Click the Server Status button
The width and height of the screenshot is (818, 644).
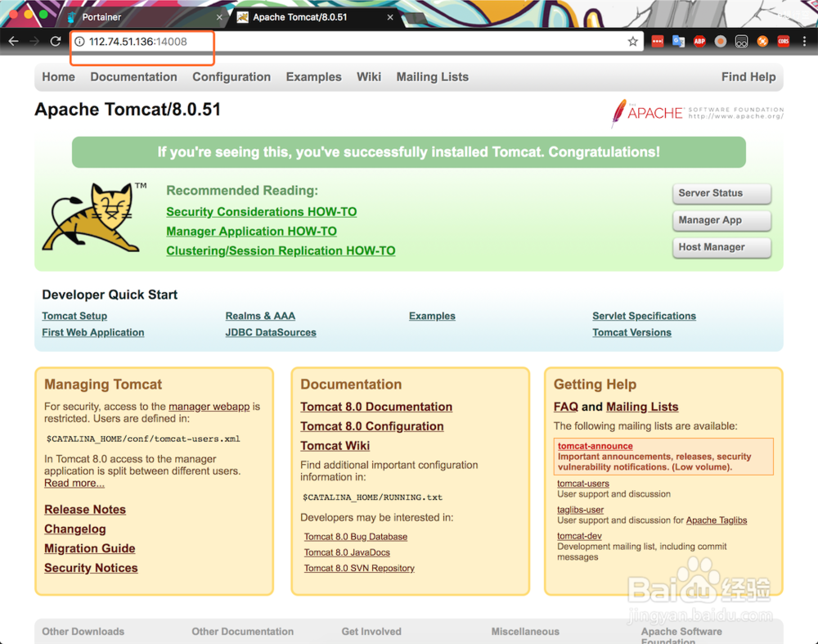click(x=721, y=193)
